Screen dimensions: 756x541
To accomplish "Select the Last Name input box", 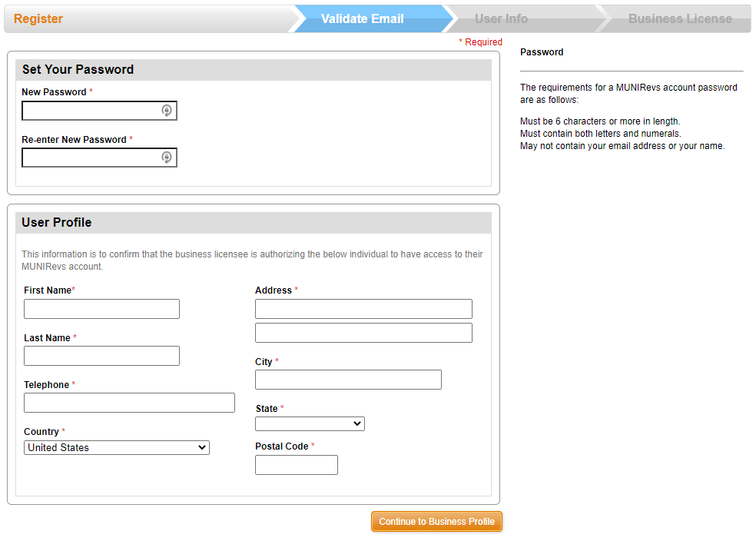I will 101,356.
